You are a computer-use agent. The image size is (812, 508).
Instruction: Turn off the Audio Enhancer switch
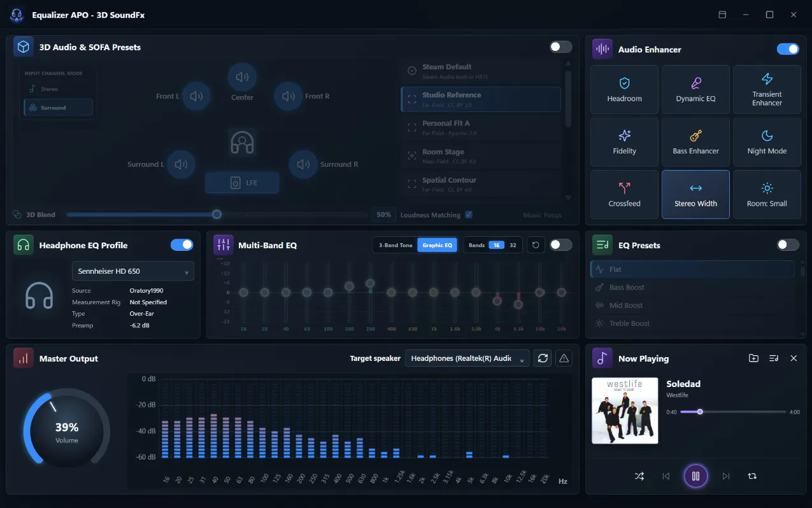click(788, 49)
